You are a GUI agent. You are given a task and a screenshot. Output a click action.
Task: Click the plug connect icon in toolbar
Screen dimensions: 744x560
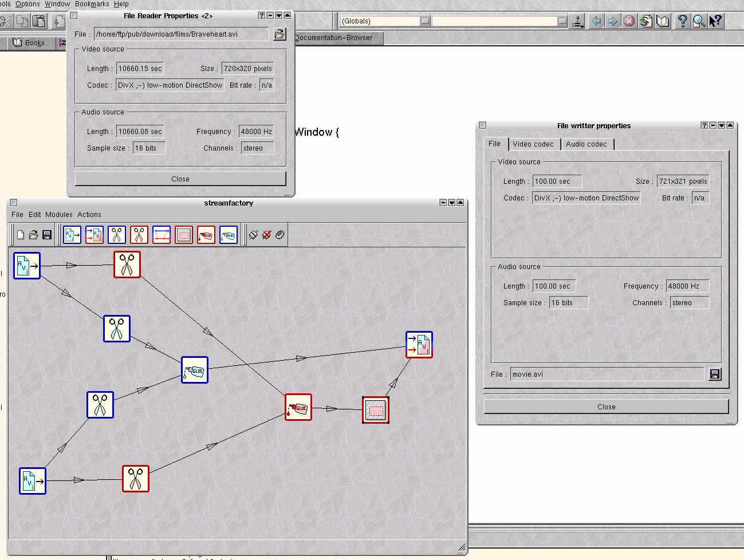point(254,235)
